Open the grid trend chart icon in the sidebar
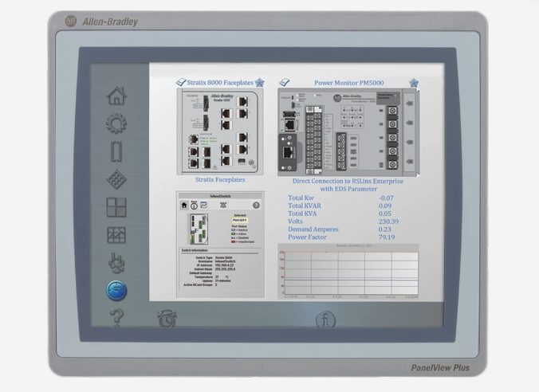This screenshot has height=392, width=539. click(116, 235)
